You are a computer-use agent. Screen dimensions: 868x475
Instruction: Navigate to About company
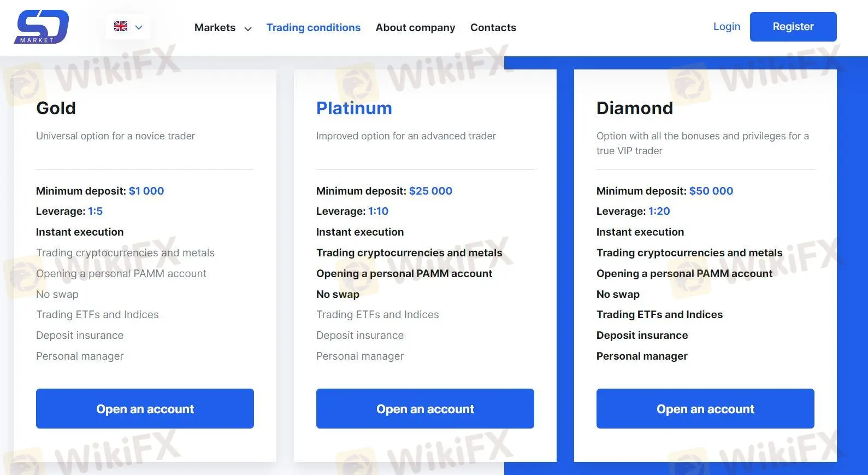point(415,27)
